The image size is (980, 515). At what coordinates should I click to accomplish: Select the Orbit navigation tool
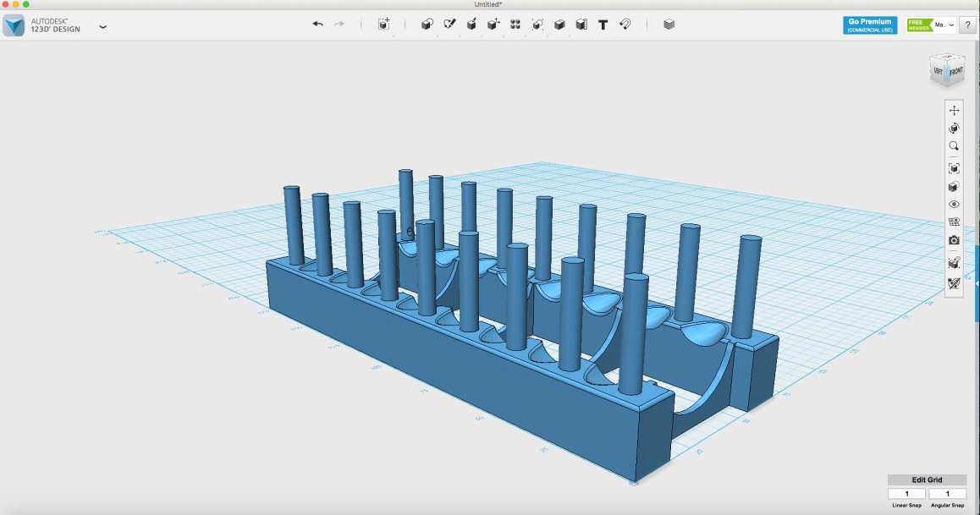pos(954,128)
